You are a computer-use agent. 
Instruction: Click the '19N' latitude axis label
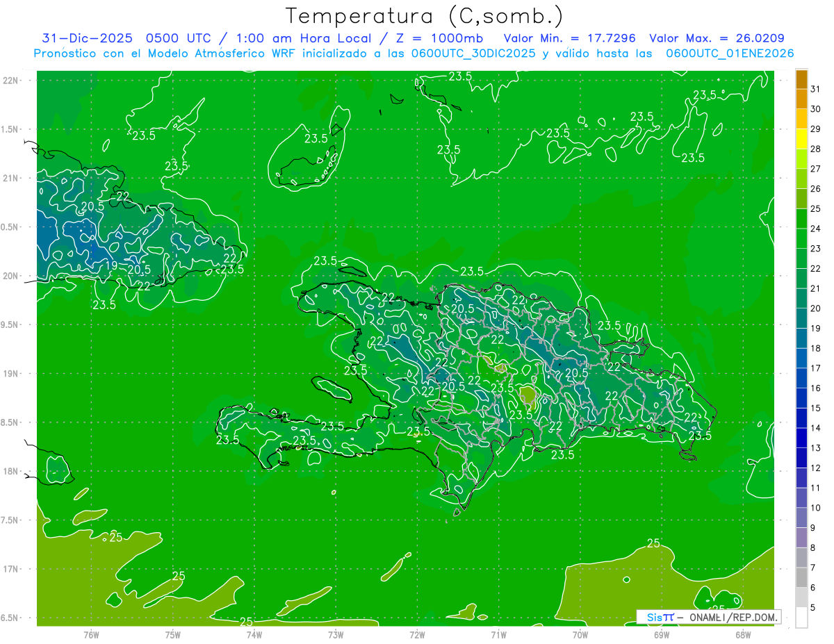tap(12, 374)
